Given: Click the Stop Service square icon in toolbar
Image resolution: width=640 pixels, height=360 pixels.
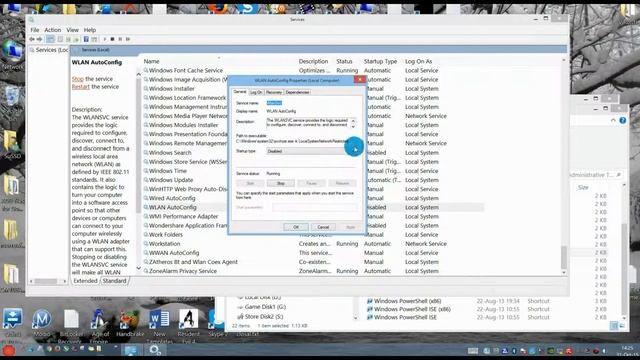Looking at the screenshot, I should coord(112,39).
